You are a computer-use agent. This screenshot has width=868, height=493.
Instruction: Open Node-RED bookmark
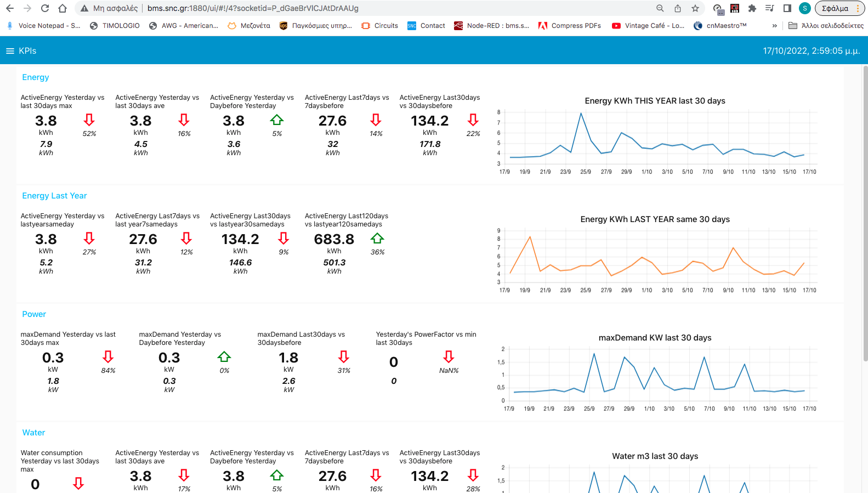point(492,26)
